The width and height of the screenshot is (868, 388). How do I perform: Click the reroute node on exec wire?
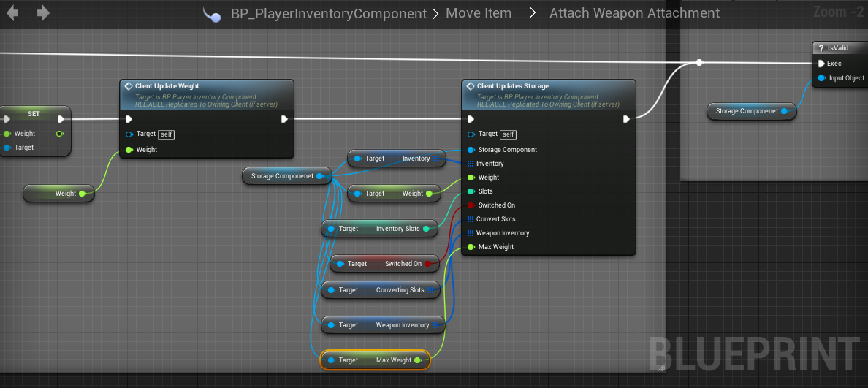(x=699, y=63)
